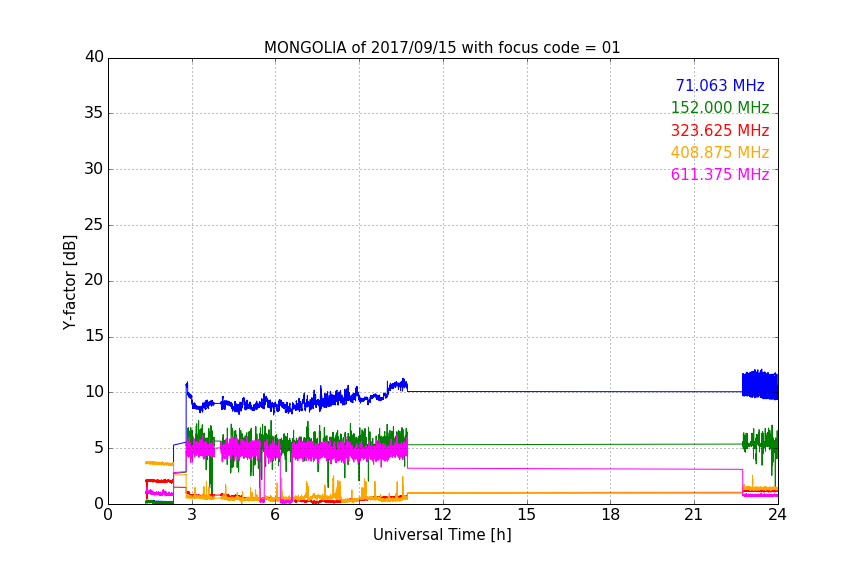Click the y-axis tick label 20

[x=94, y=280]
